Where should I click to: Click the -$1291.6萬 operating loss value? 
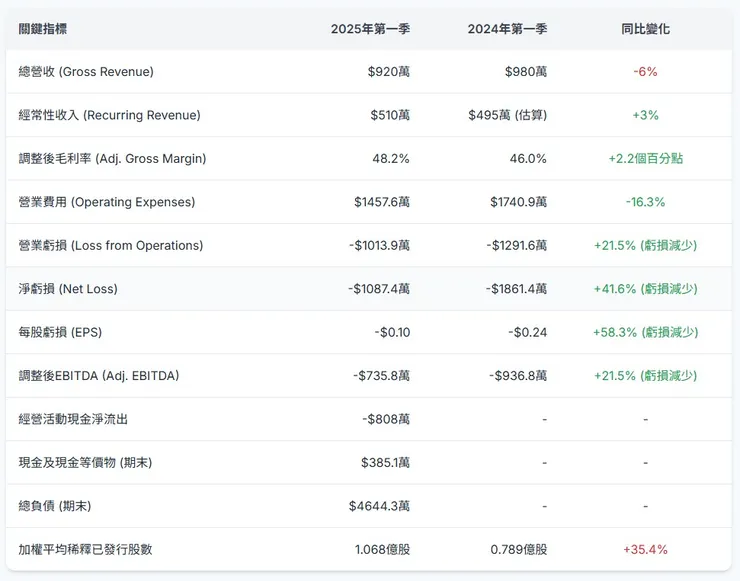(x=516, y=245)
